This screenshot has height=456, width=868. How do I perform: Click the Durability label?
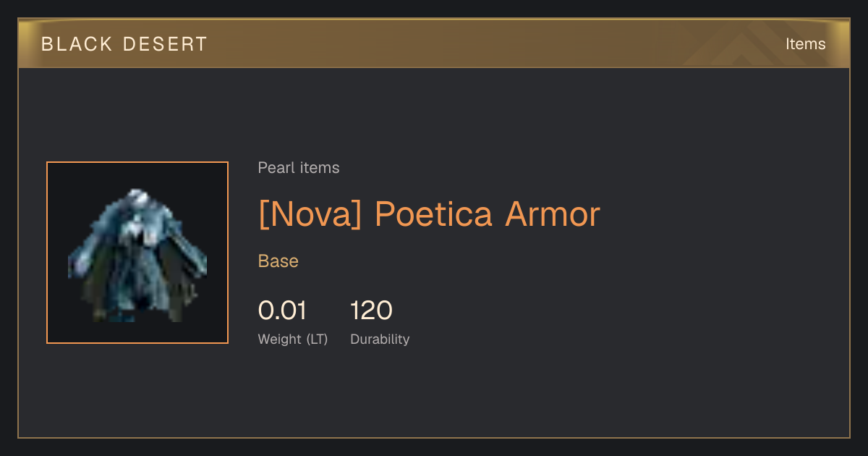point(380,339)
